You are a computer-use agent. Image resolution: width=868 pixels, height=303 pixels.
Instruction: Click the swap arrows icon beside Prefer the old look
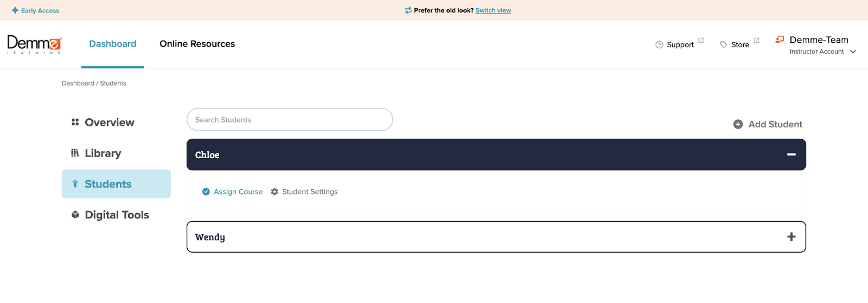coord(408,10)
